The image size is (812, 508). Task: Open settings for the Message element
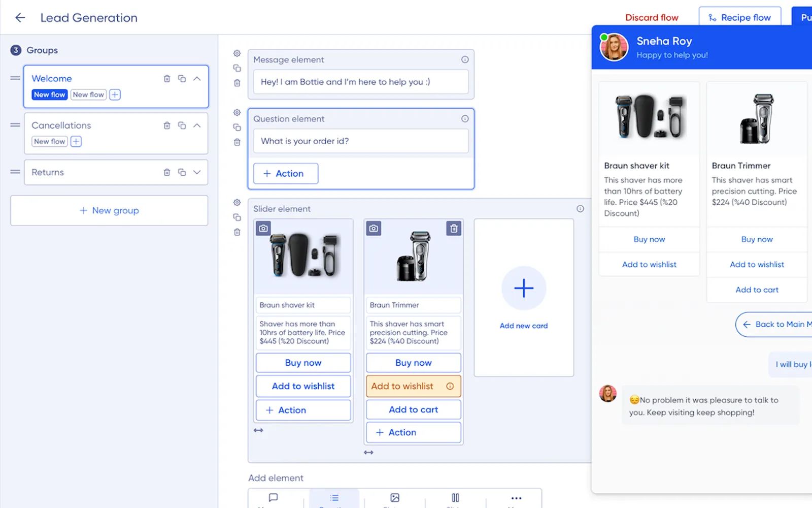237,53
